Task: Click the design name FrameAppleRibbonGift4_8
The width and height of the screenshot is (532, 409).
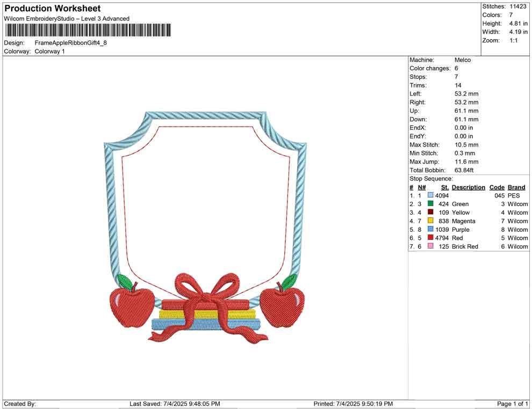Action: click(70, 42)
